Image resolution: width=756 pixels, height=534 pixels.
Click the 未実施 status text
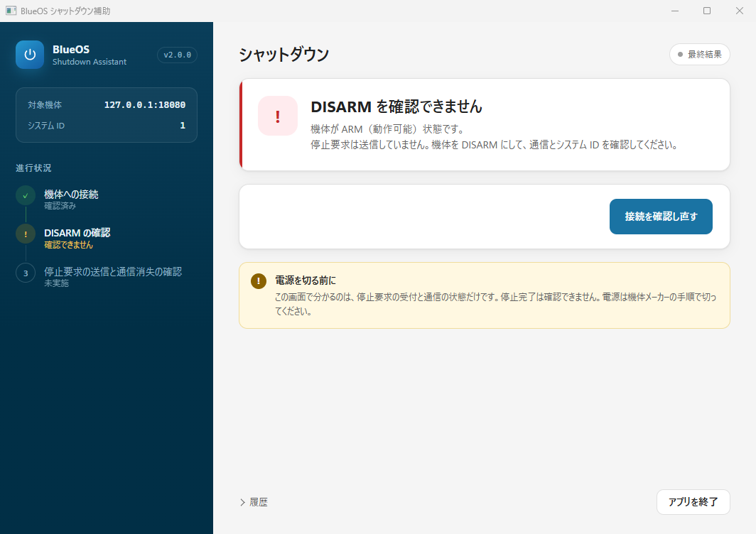[x=56, y=283]
